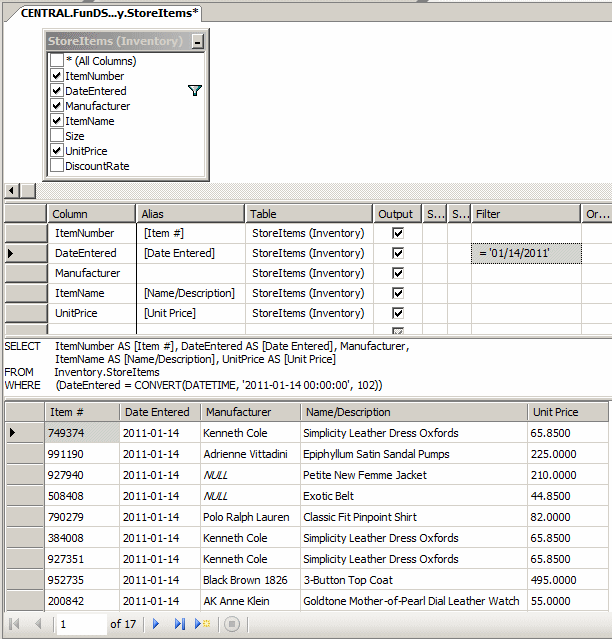Select the Black Brown 1826 cell
Image resolution: width=612 pixels, height=639 pixels.
pyautogui.click(x=251, y=580)
